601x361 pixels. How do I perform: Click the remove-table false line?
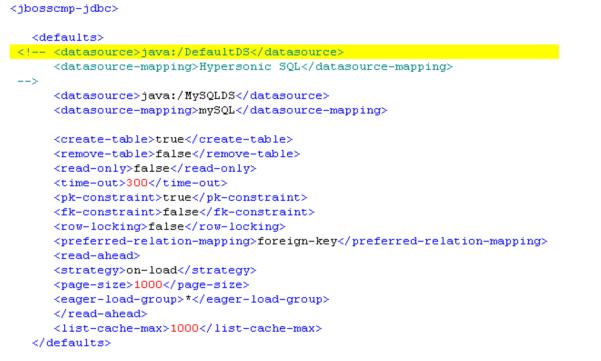(177, 154)
